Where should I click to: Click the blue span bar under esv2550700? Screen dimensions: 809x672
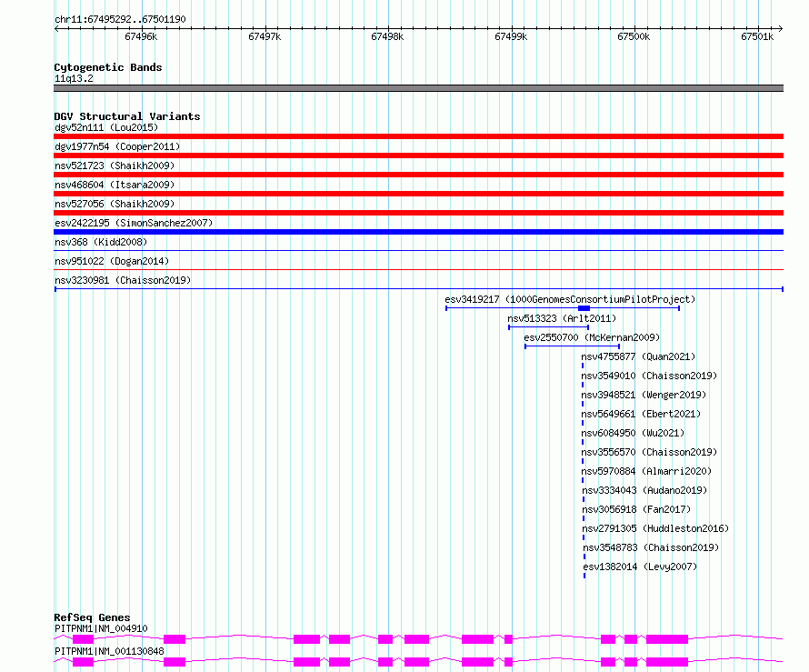572,346
